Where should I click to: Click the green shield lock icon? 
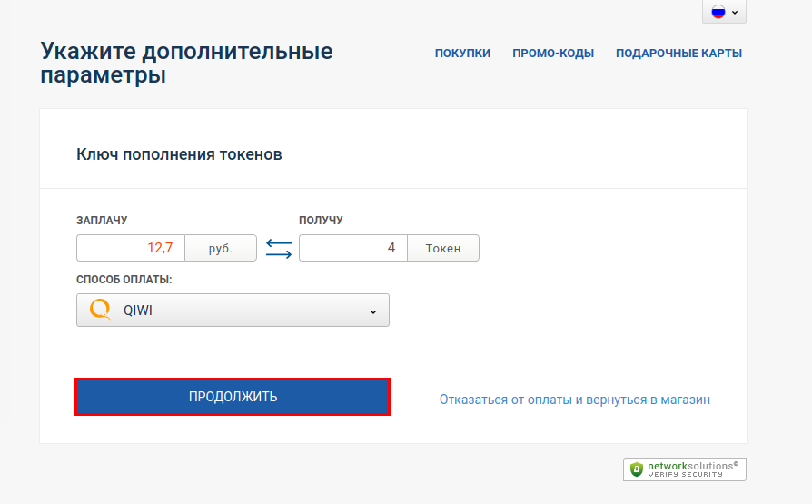[637, 469]
